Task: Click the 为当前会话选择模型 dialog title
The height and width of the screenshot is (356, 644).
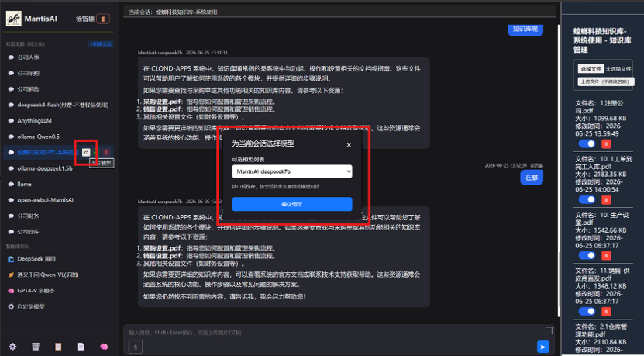Action: point(263,143)
